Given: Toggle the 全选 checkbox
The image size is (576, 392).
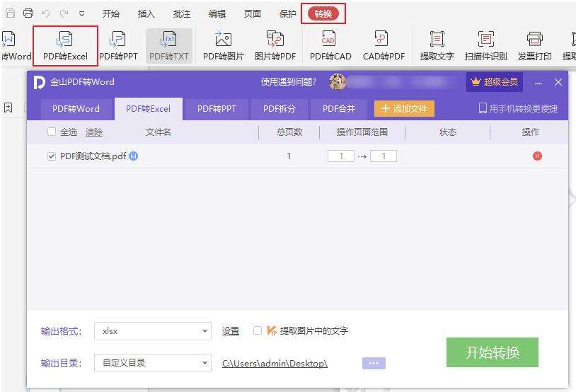Looking at the screenshot, I should point(52,132).
